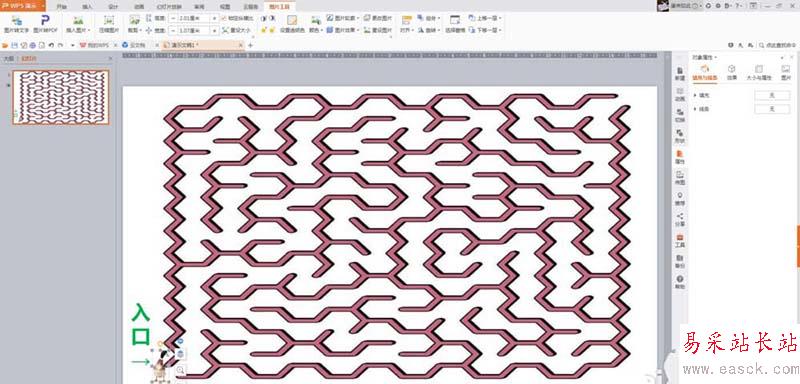This screenshot has height=384, width=800.
Task: Open the 形状 sidebar icon
Action: click(x=680, y=136)
